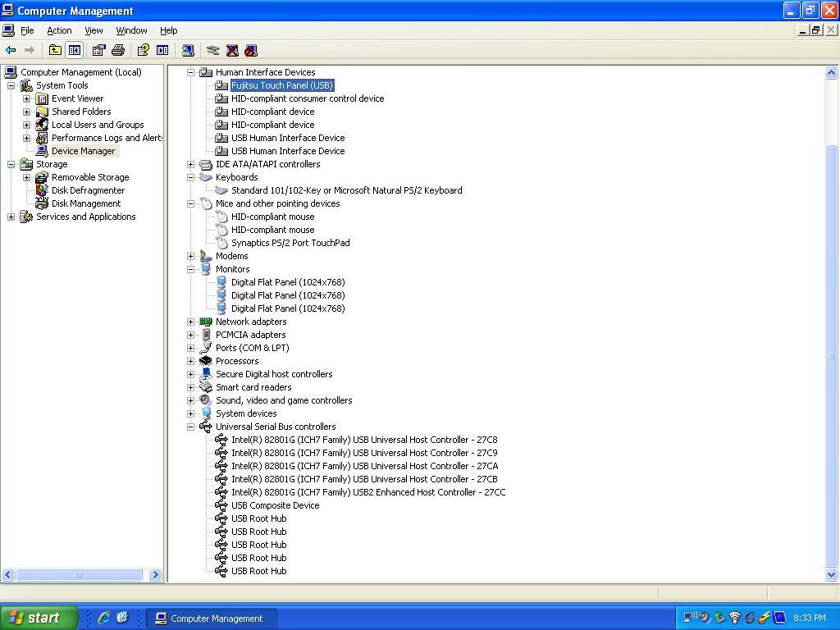Select the USB Universal Host Controller - 27C8
The width and height of the screenshot is (840, 630).
pyautogui.click(x=364, y=440)
